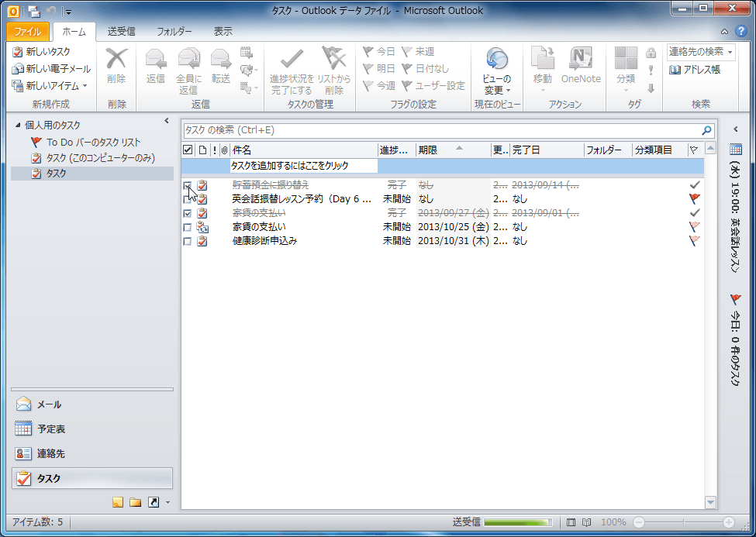Viewport: 756px width, 537px height.
Task: Set low importance down arrow icon
Action: click(651, 88)
